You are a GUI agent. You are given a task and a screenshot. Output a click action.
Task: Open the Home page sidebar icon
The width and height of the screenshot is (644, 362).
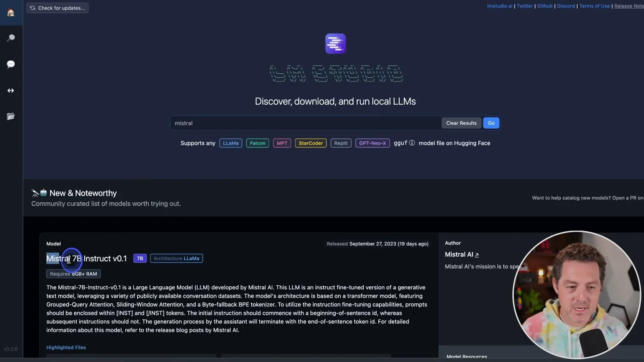[x=11, y=12]
